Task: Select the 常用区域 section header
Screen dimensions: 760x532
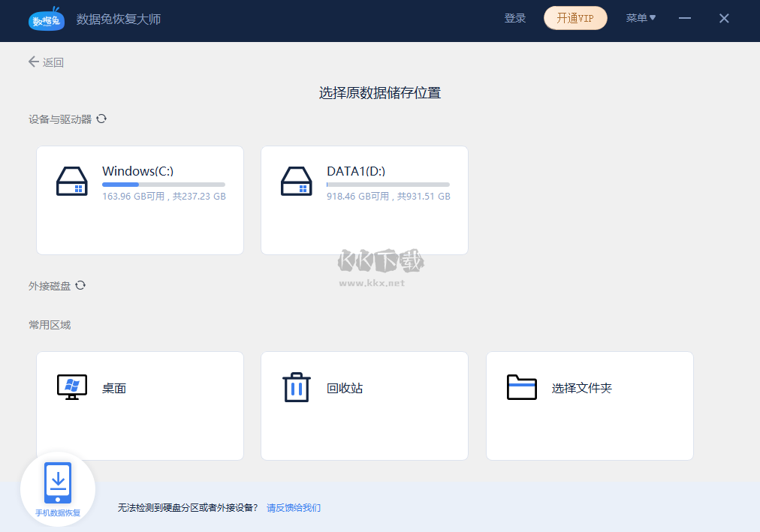Action: (x=51, y=324)
